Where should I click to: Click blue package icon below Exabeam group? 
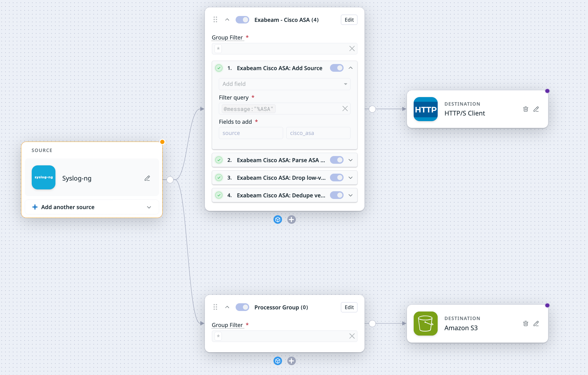coord(278,220)
